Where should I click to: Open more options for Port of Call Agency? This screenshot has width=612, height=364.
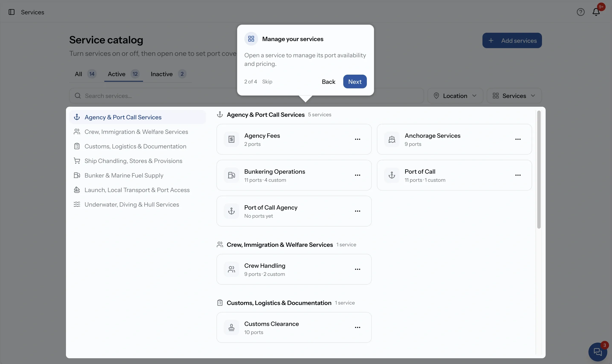tap(358, 211)
